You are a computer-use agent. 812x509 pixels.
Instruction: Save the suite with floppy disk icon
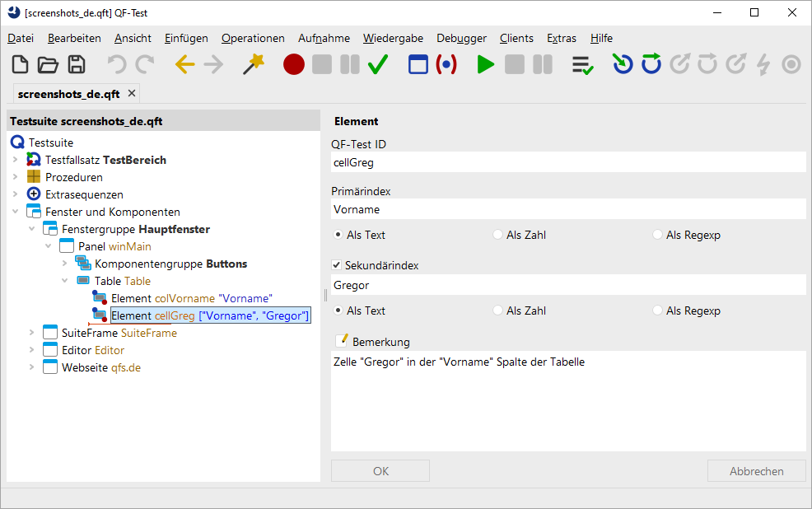77,65
